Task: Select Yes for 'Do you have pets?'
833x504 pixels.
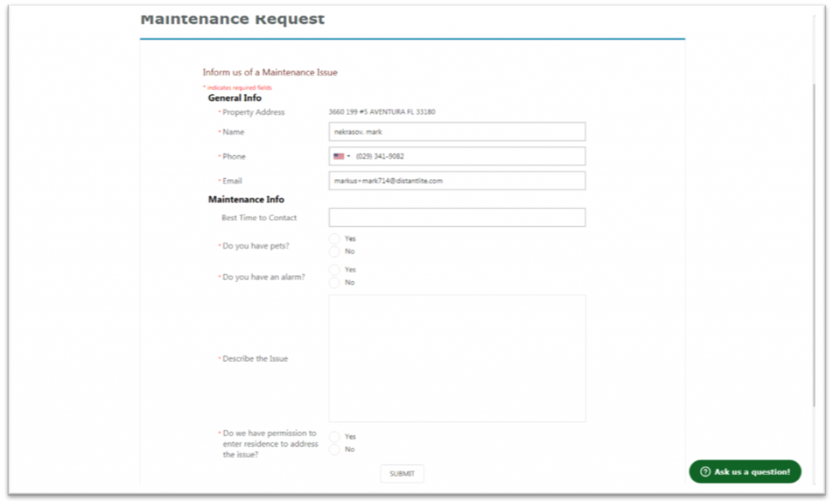Action: pyautogui.click(x=334, y=237)
